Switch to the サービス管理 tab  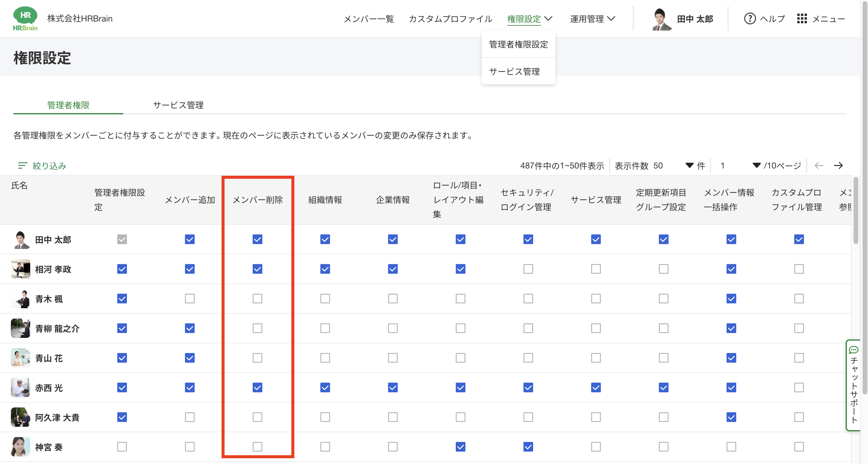tap(178, 105)
